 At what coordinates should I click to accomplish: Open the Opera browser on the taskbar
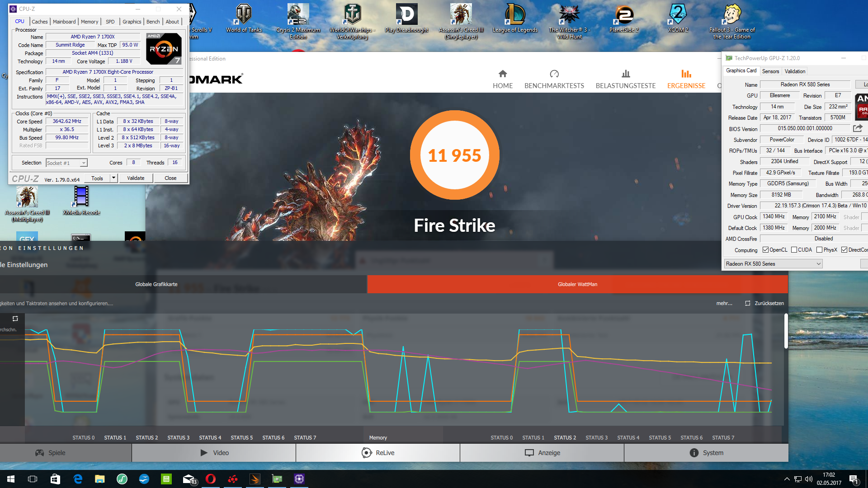click(211, 479)
